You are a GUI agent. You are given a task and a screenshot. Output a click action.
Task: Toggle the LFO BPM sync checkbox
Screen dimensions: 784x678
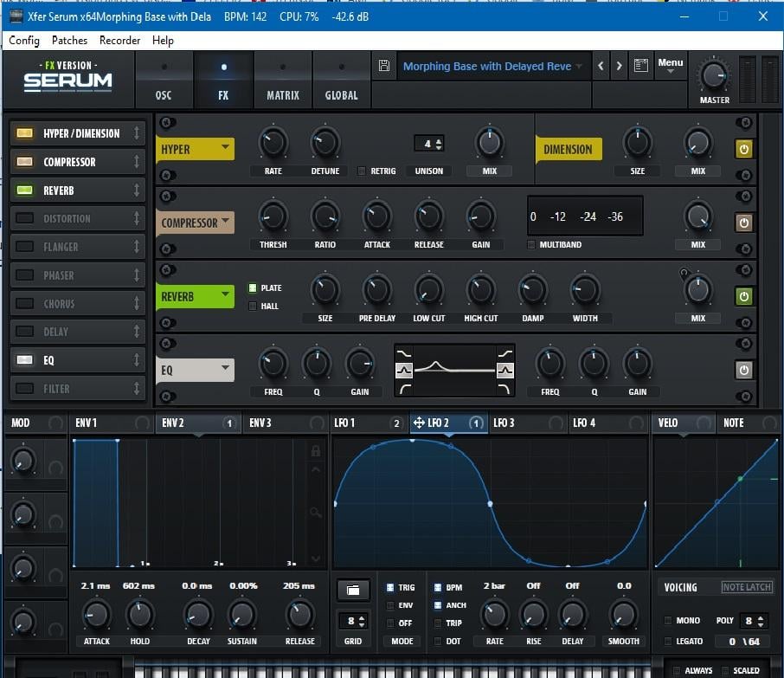click(438, 587)
